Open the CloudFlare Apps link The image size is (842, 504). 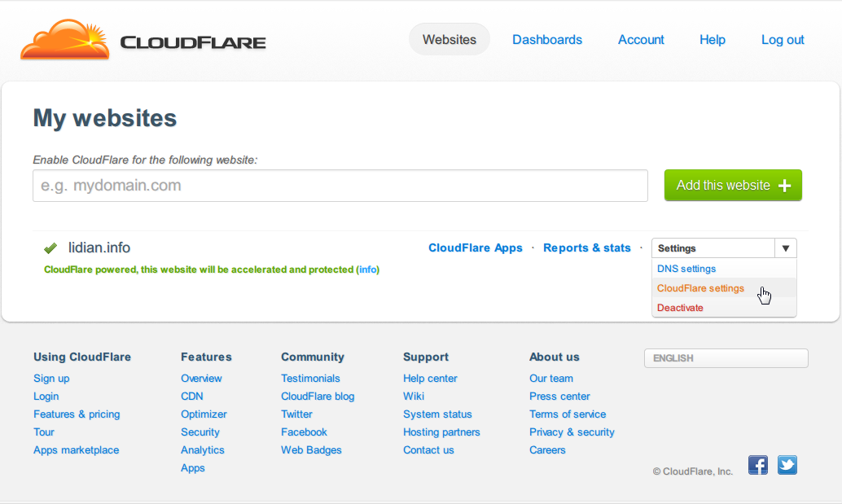click(x=476, y=248)
